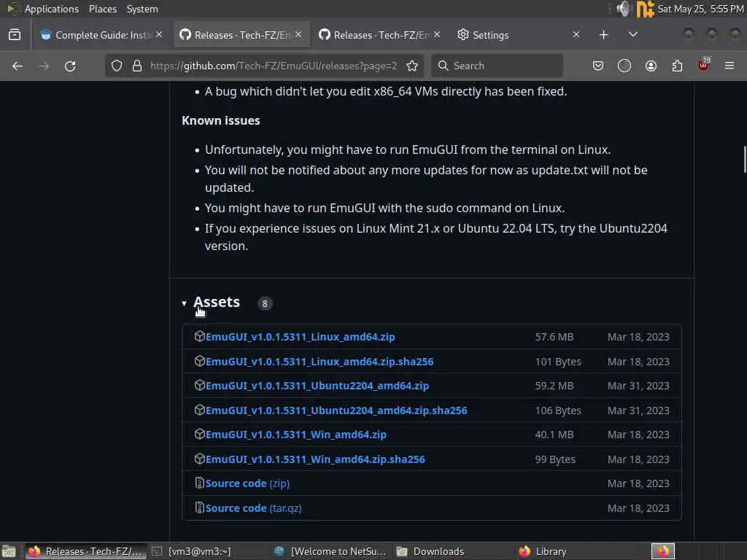Click the padlock site info icon
The image size is (747, 560).
(x=137, y=66)
